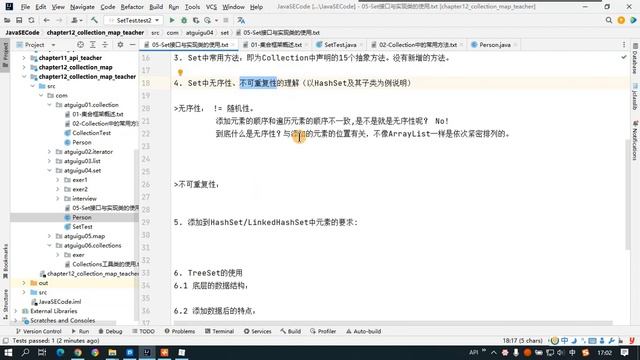Viewport: 640px width, 360px height.
Task: Open the Database tool window
Action: point(635,59)
